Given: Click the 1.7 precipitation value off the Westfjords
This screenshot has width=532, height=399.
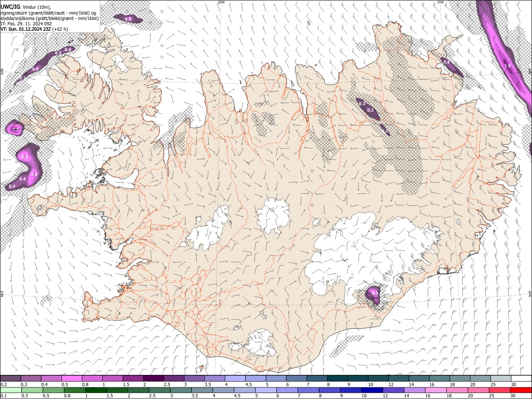Looking at the screenshot, I should 15,130.
